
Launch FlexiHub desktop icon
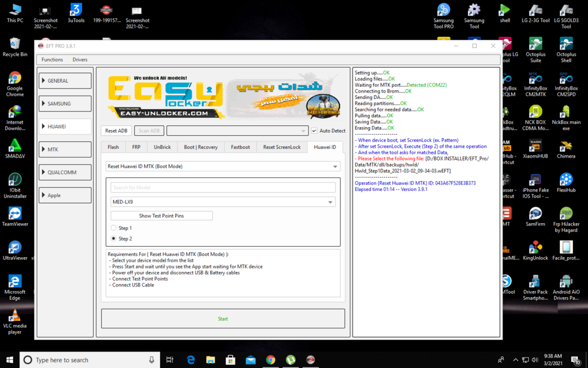coord(566,182)
